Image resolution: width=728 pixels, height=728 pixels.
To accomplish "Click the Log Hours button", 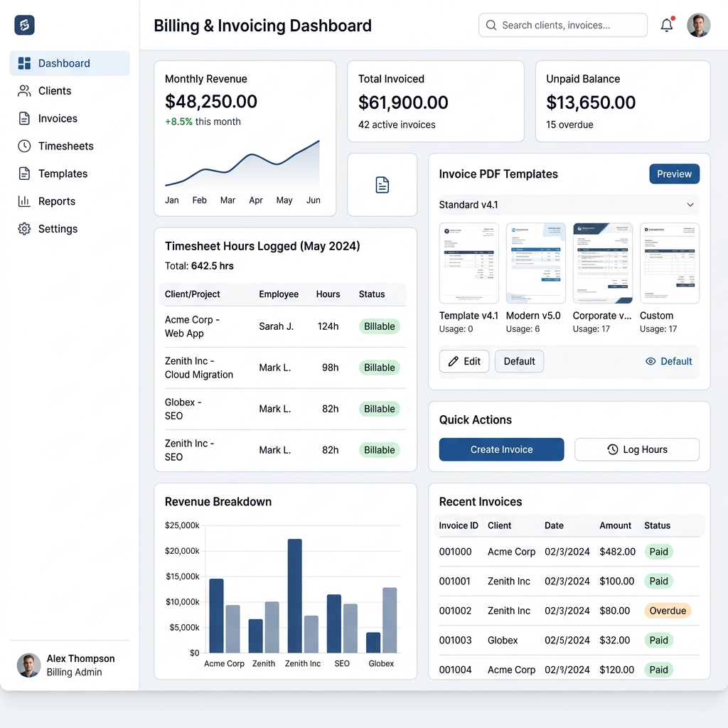I will (637, 449).
